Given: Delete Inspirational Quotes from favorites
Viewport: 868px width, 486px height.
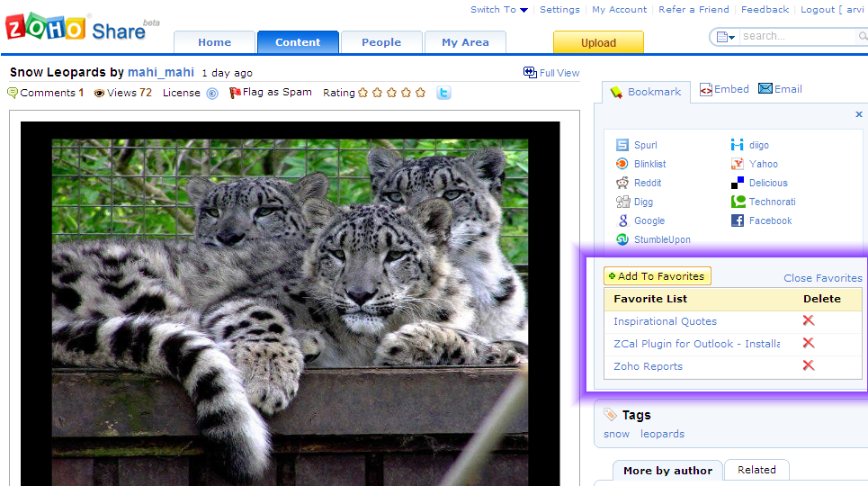Looking at the screenshot, I should tap(808, 320).
